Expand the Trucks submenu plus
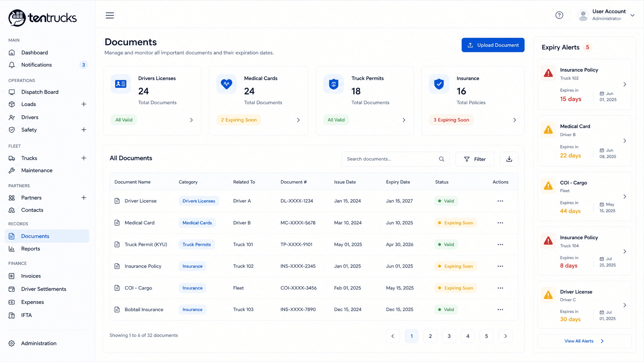 pos(84,158)
